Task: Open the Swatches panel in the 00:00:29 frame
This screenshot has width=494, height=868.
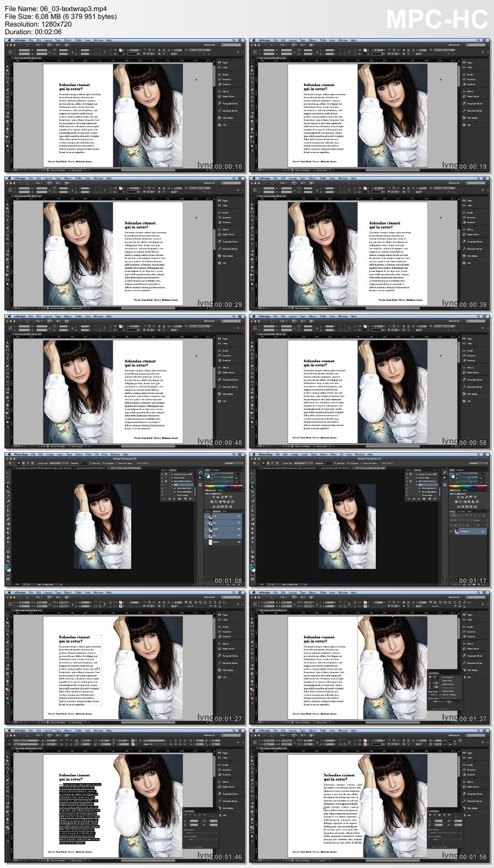Action: (x=226, y=218)
